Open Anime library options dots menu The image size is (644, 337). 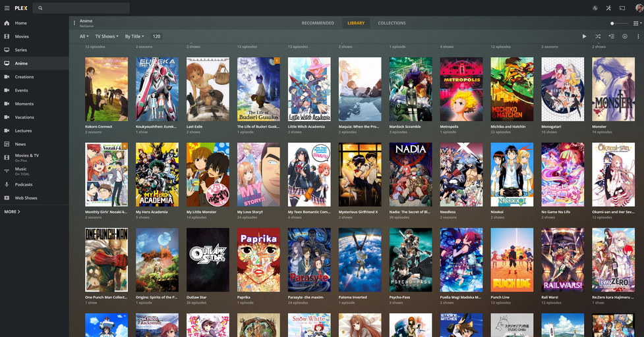coord(74,23)
